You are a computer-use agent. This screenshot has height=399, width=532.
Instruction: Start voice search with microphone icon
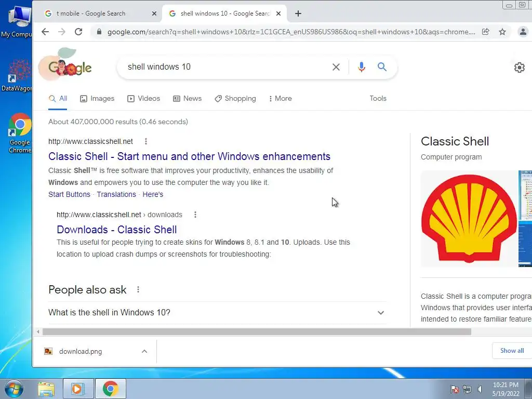[x=362, y=67]
